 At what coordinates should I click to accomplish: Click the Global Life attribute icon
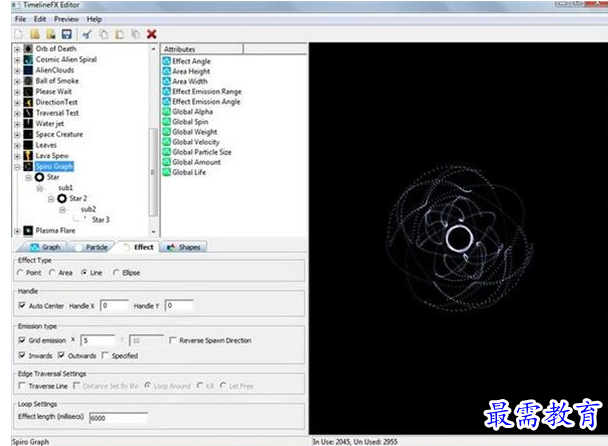coord(167,172)
